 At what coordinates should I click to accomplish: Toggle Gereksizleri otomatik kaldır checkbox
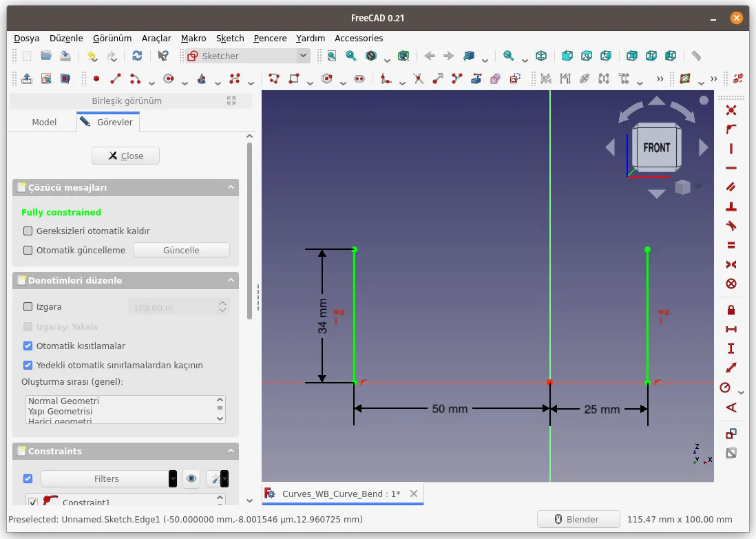(28, 231)
